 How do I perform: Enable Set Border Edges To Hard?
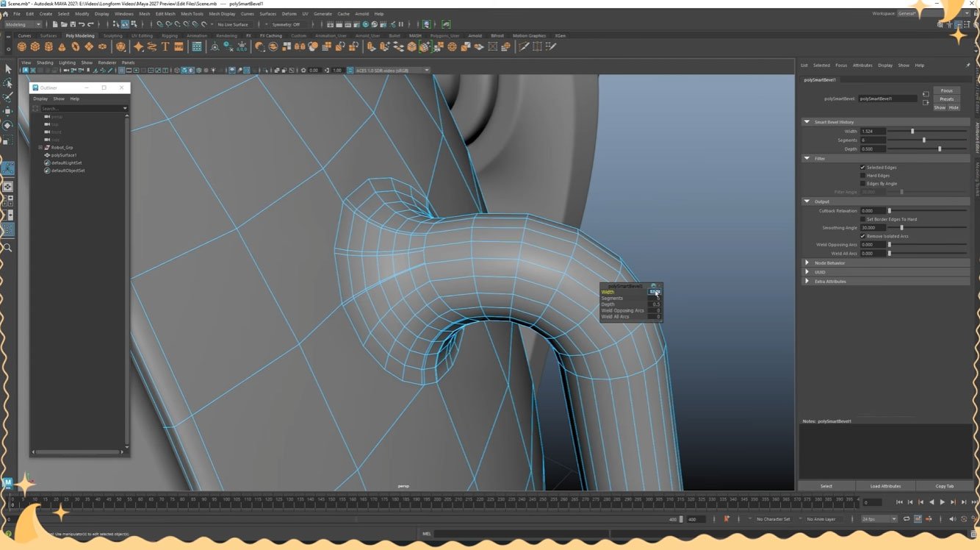tap(862, 219)
